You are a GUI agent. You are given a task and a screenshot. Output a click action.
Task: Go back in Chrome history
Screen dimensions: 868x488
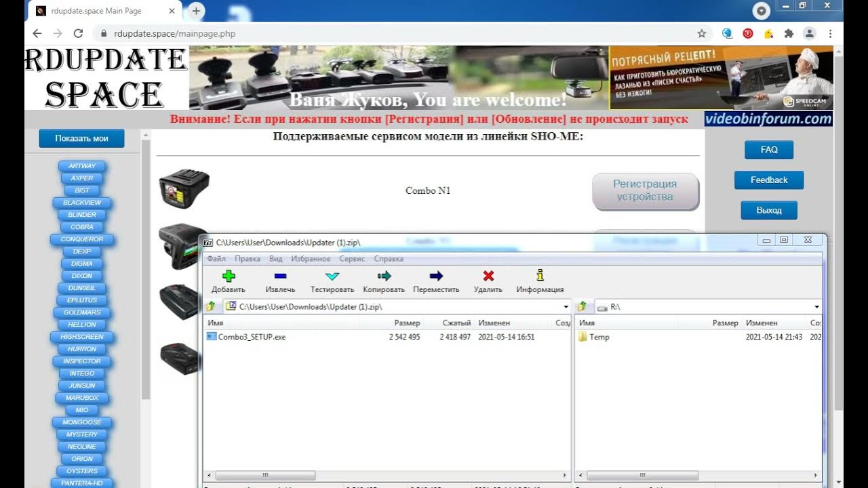tap(37, 33)
